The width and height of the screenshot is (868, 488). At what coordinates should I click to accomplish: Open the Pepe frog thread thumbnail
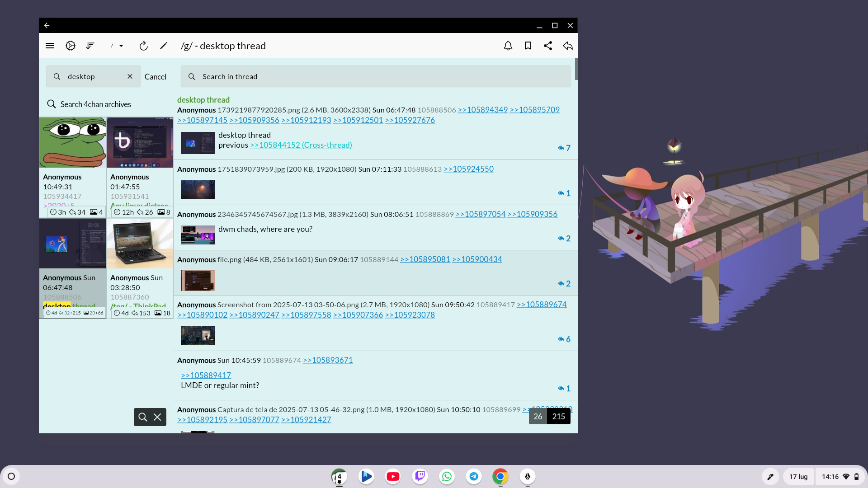[x=72, y=142]
